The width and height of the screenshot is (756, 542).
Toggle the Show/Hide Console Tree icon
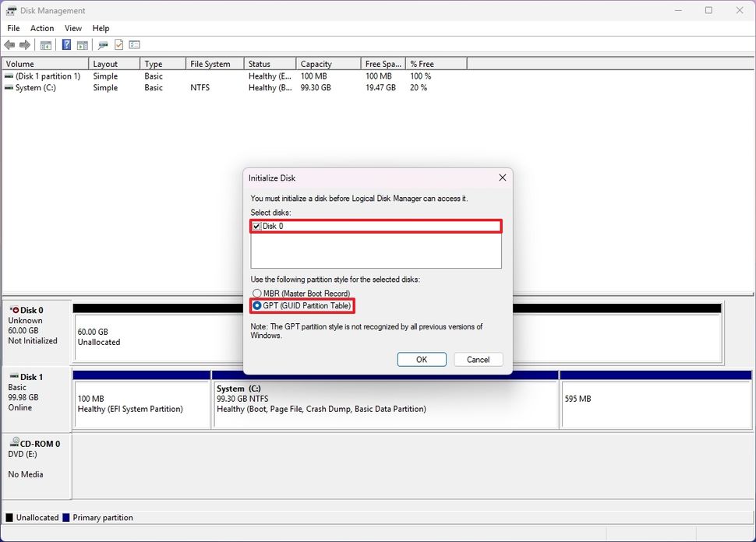[x=45, y=44]
